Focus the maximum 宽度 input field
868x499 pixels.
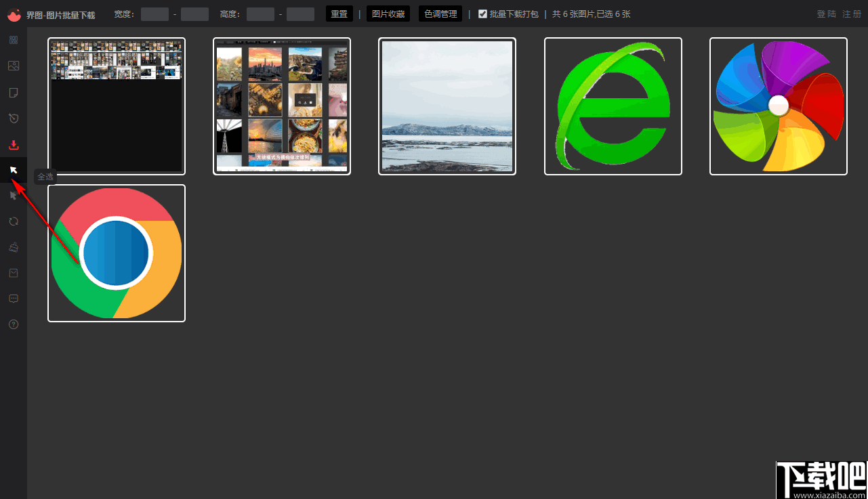(x=194, y=14)
